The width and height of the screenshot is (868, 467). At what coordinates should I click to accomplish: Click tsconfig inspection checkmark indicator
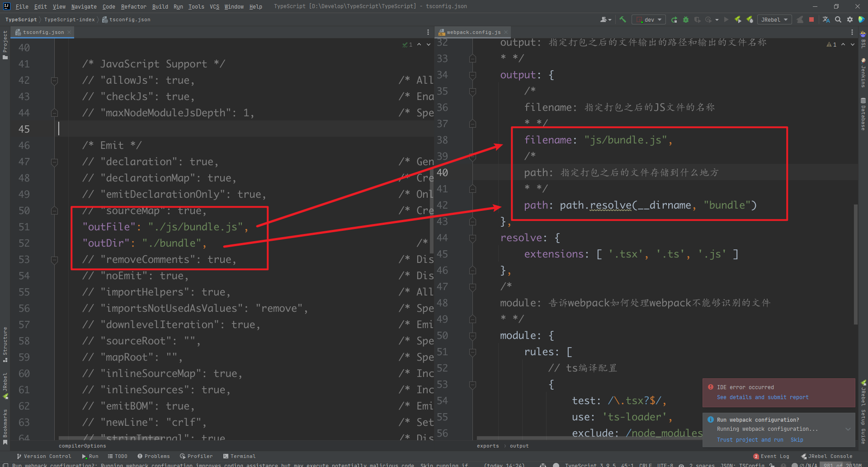tap(407, 44)
